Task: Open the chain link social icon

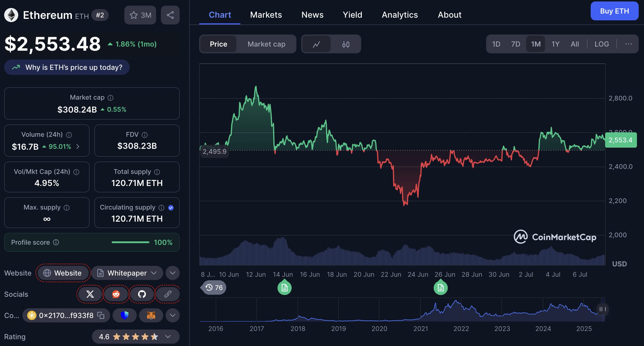Action: 168,294
